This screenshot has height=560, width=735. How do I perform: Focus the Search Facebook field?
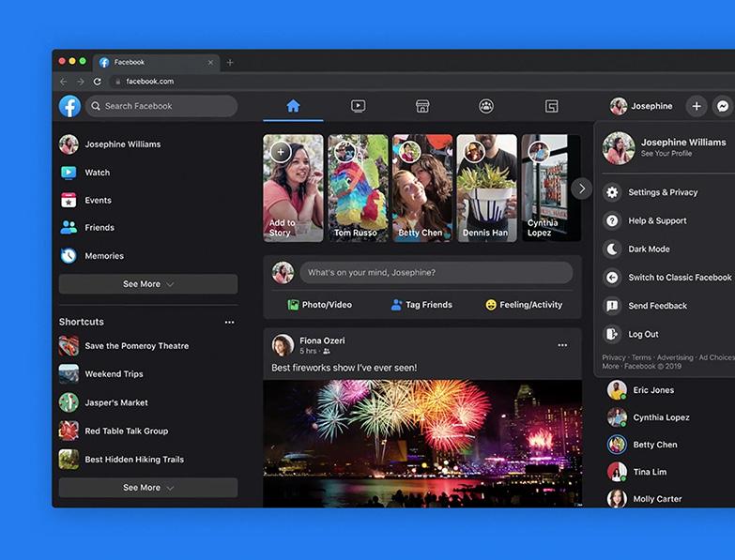click(161, 106)
